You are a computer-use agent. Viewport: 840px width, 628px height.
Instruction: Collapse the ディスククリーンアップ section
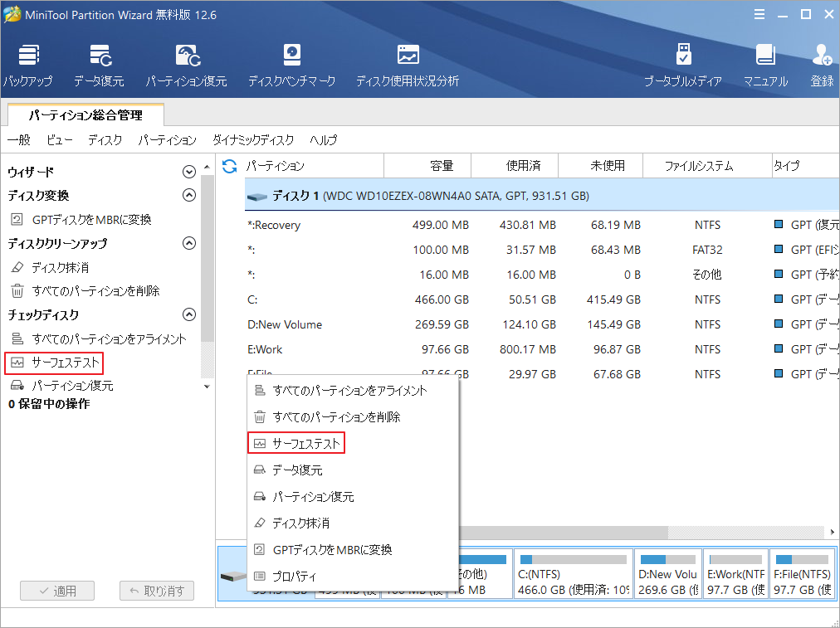188,243
